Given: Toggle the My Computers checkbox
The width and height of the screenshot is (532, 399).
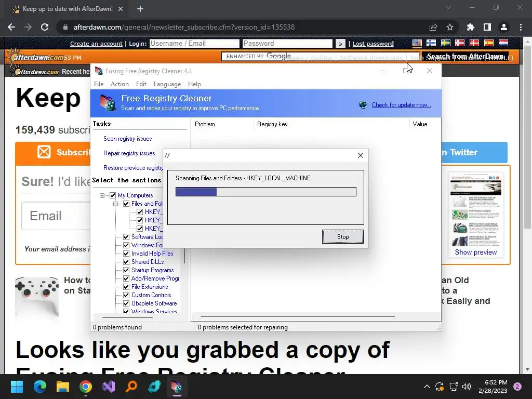Looking at the screenshot, I should 113,195.
